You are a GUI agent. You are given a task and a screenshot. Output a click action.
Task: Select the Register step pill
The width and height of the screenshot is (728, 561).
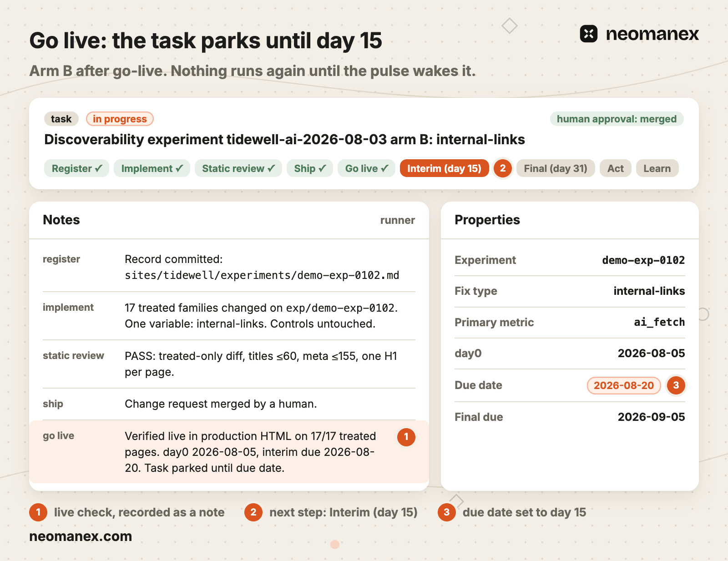tap(76, 168)
